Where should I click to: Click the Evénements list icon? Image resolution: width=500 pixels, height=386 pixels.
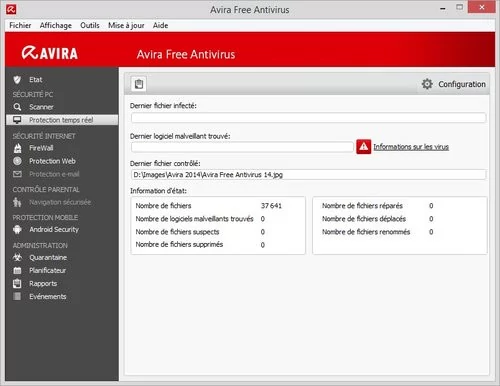tap(17, 296)
